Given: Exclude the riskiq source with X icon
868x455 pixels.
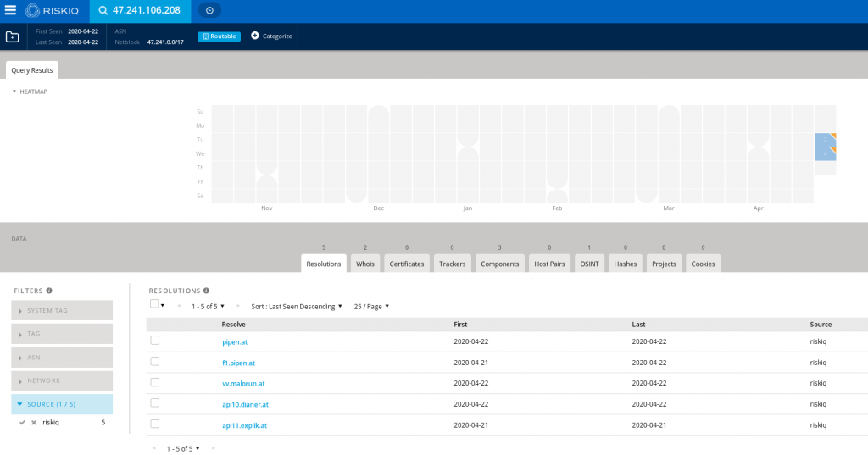Looking at the screenshot, I should click(x=34, y=422).
